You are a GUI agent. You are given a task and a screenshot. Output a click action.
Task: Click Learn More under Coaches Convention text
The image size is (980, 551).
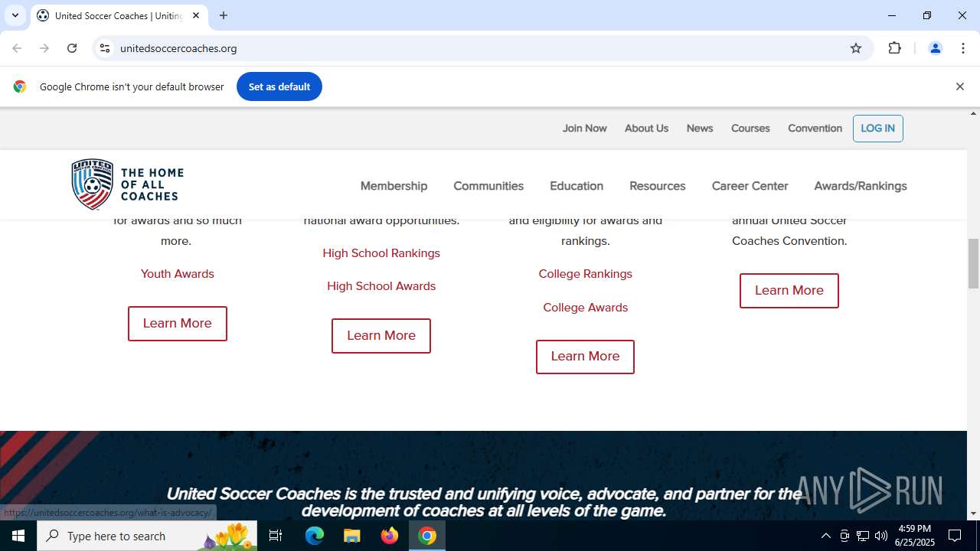pos(789,291)
